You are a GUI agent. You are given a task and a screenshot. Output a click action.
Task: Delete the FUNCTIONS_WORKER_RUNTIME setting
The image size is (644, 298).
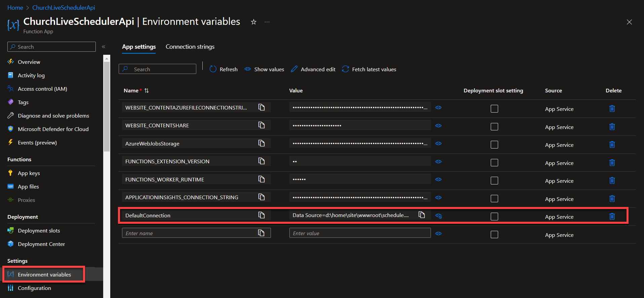coord(612,180)
